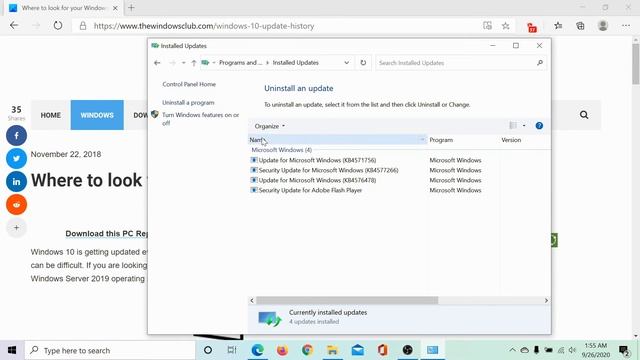Show more share options plus button
Screen dimensions: 640x360
coord(16,228)
